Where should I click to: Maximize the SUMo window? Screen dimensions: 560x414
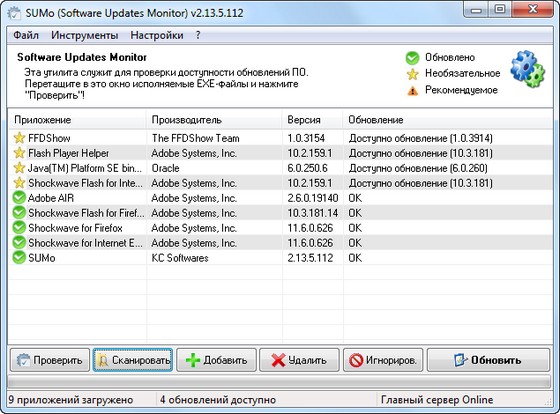pos(500,10)
